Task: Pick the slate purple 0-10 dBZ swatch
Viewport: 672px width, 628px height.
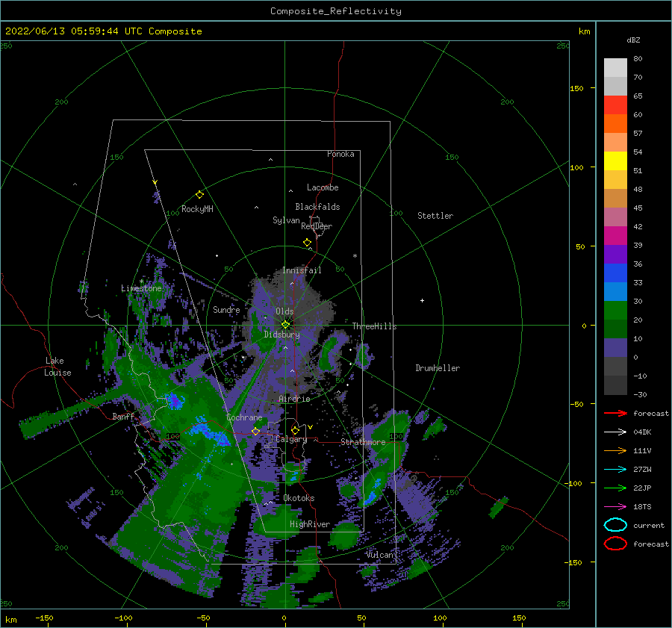Action: (615, 348)
